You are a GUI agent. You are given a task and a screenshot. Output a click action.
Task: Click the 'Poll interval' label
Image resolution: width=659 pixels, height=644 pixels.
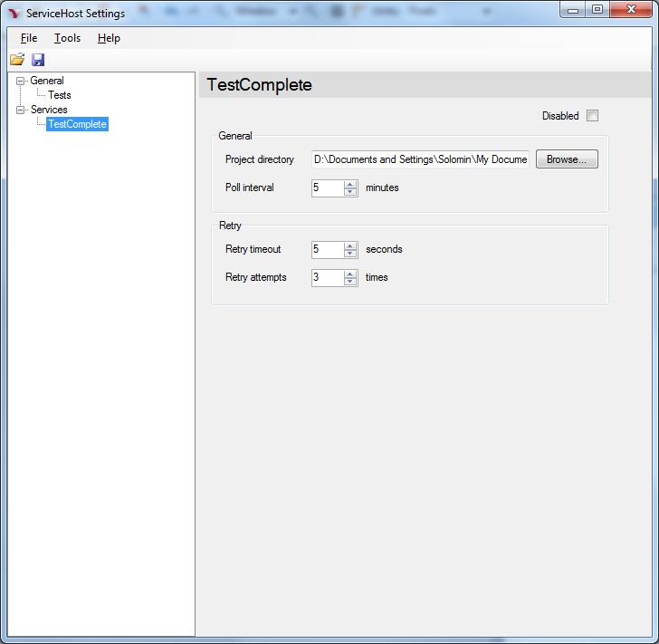click(x=250, y=187)
